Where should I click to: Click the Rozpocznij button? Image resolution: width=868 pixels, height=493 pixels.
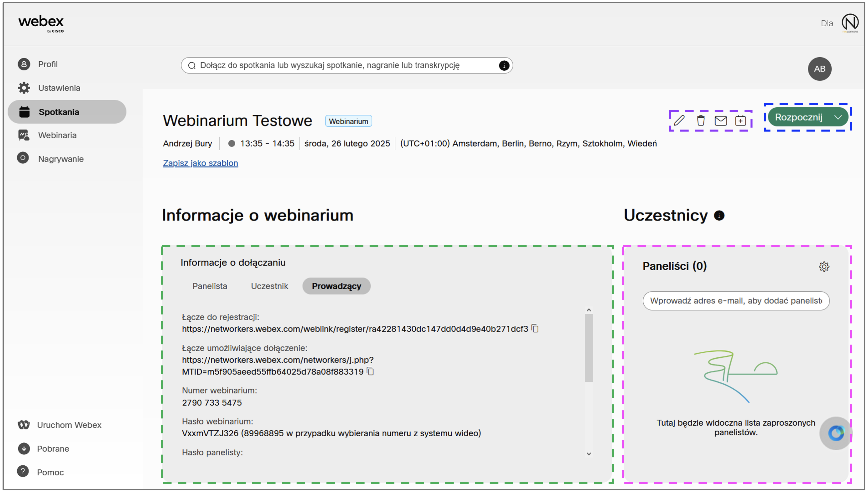coord(798,118)
